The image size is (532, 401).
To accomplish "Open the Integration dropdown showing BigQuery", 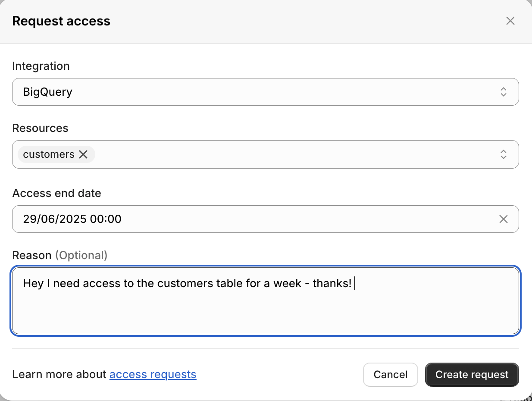I will pos(259,92).
